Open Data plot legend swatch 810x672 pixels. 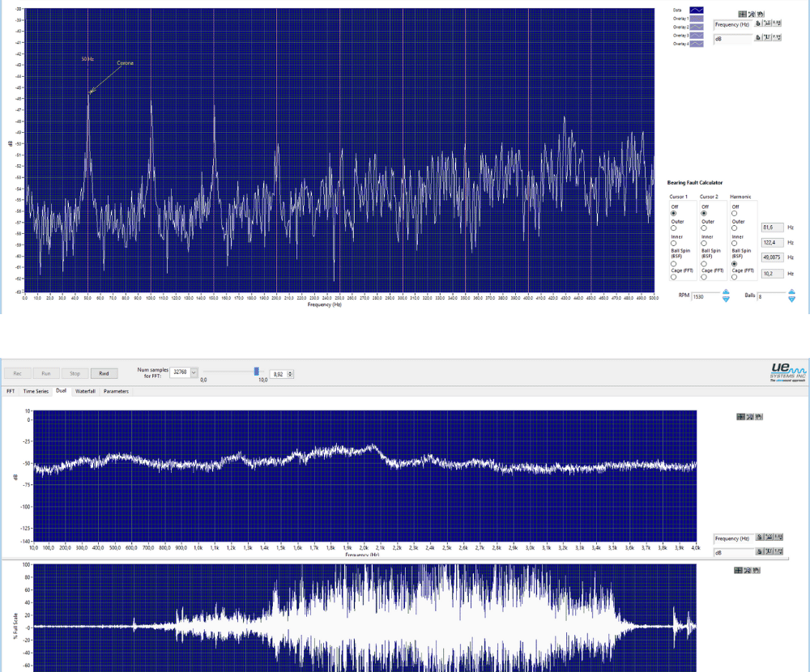tap(697, 10)
